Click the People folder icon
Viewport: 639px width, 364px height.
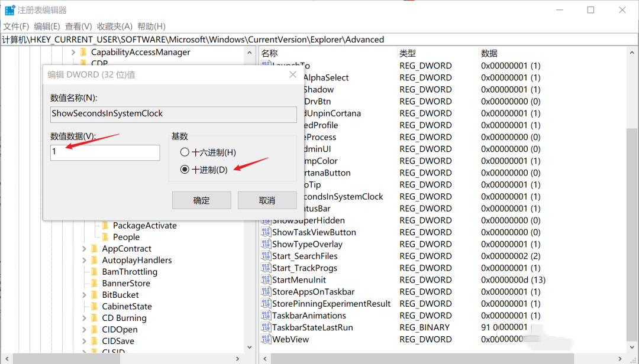click(x=105, y=237)
